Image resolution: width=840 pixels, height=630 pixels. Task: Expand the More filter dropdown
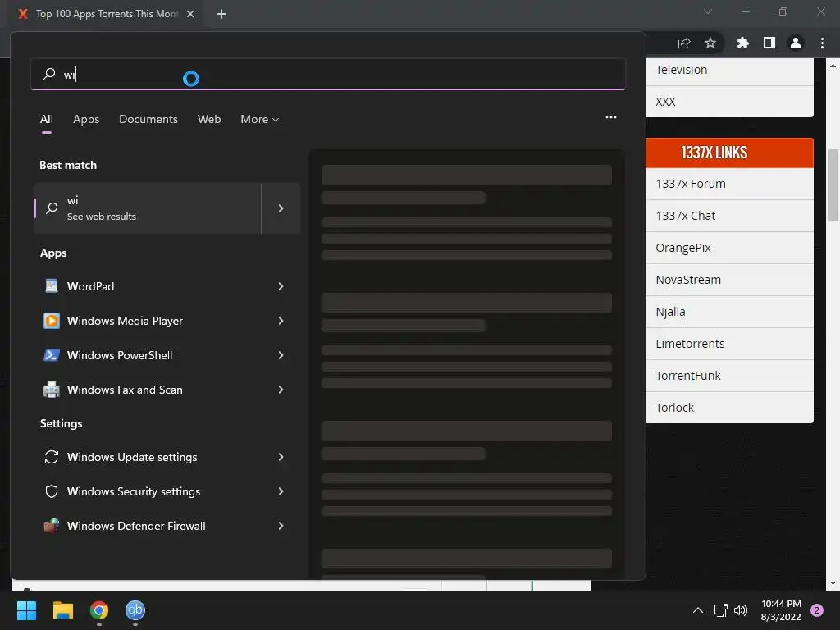(260, 119)
